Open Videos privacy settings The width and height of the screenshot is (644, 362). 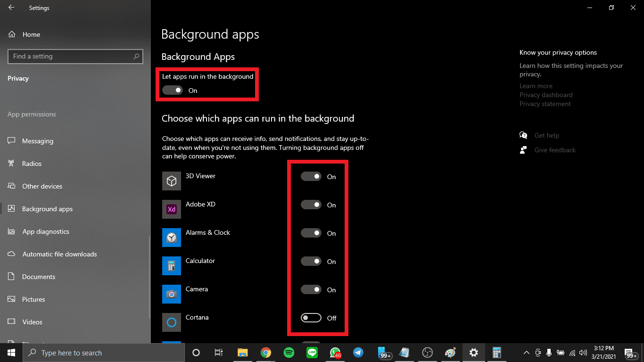pos(33,322)
